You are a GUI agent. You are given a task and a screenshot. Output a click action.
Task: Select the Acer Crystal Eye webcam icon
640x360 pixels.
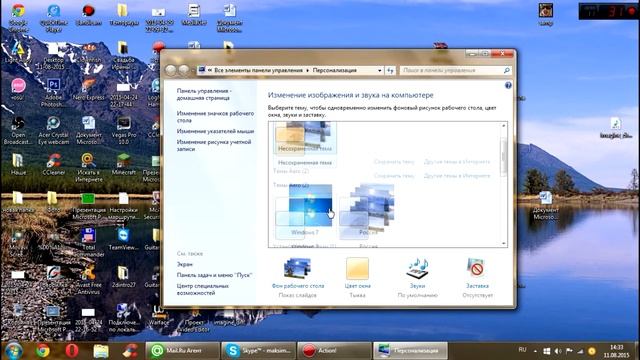pos(53,130)
